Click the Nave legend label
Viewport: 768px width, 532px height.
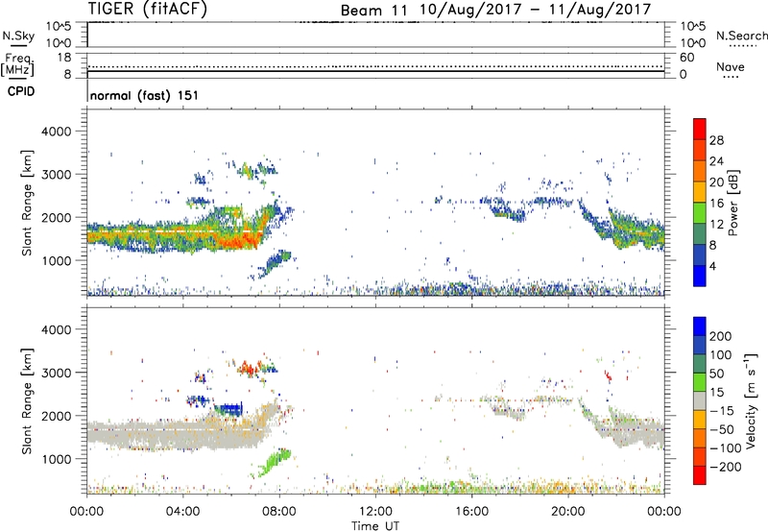[x=731, y=67]
